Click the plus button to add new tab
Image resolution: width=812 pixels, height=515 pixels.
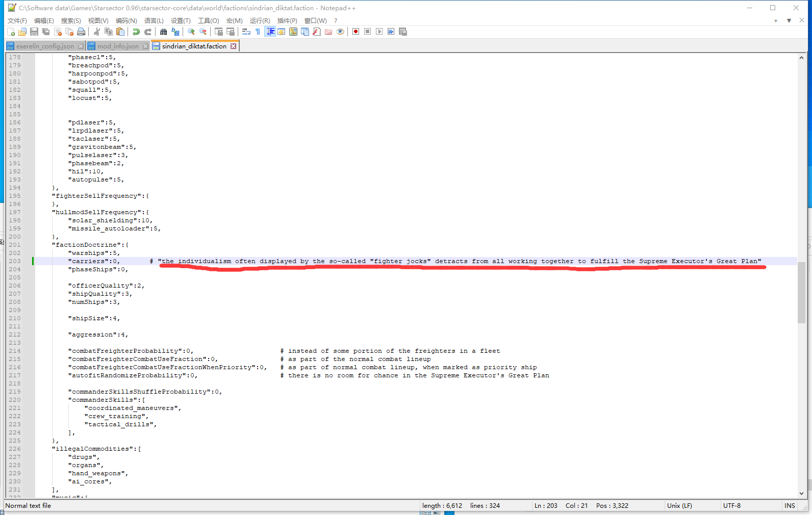tap(776, 21)
